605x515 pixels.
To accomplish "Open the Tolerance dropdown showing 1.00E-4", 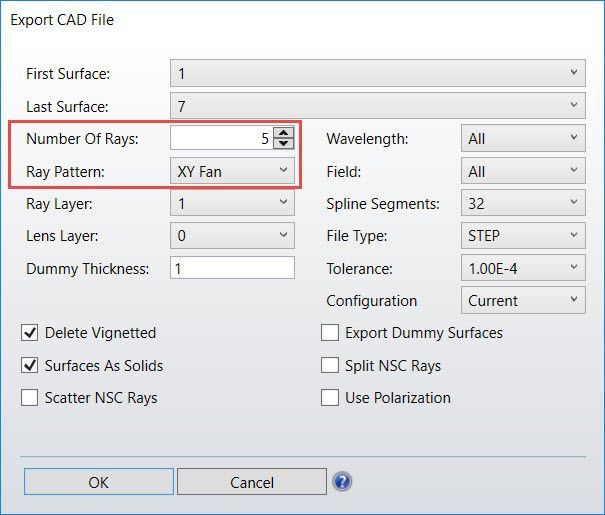I will (523, 268).
